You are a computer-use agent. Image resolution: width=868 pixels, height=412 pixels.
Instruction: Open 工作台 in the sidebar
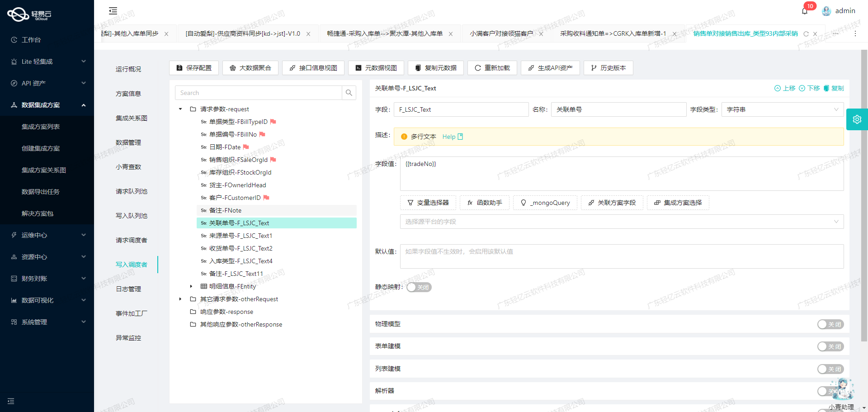(x=47, y=40)
